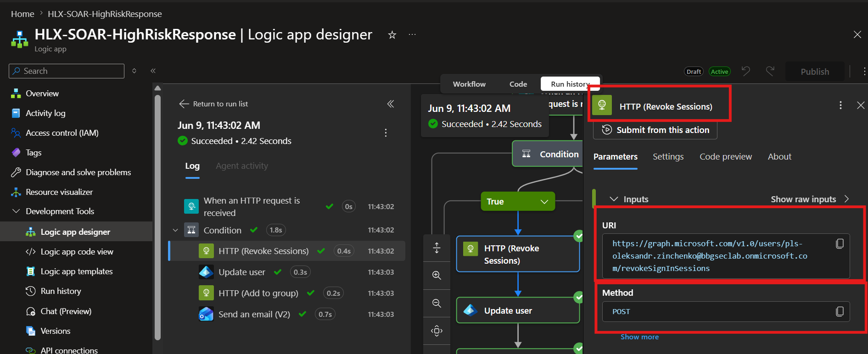Viewport: 868px width, 354px height.
Task: Click Submit from this action button
Action: tap(655, 130)
